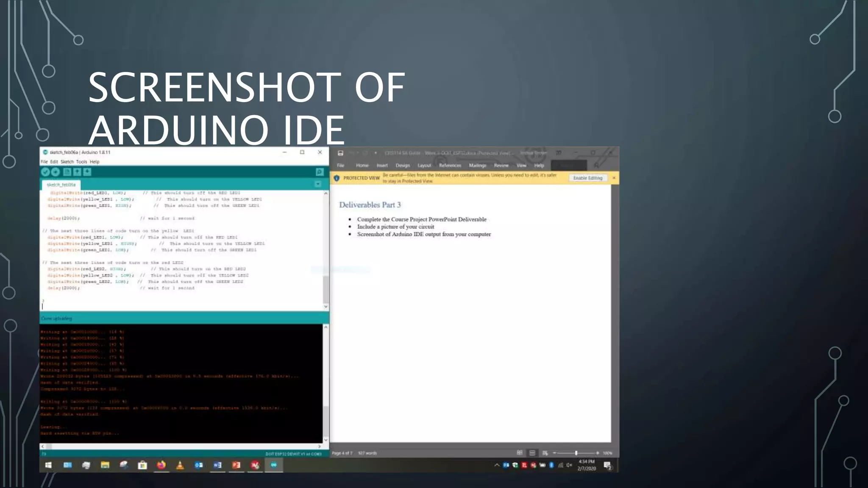Create a new sketch with New icon

(67, 172)
